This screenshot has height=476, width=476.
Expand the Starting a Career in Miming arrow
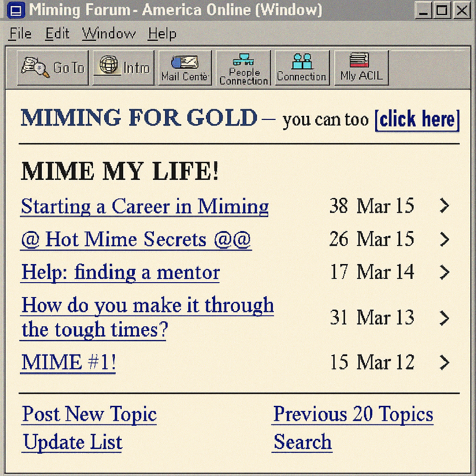pyautogui.click(x=444, y=205)
